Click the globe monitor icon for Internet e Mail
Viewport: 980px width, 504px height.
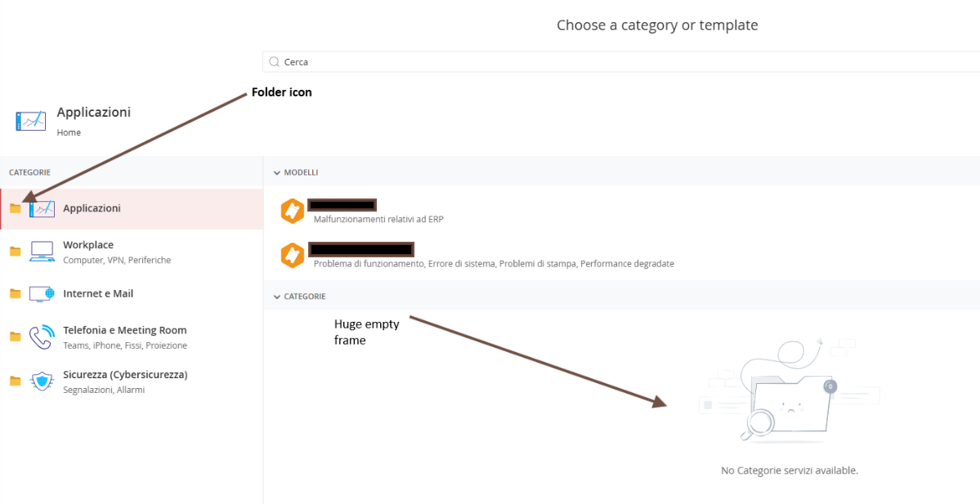42,294
